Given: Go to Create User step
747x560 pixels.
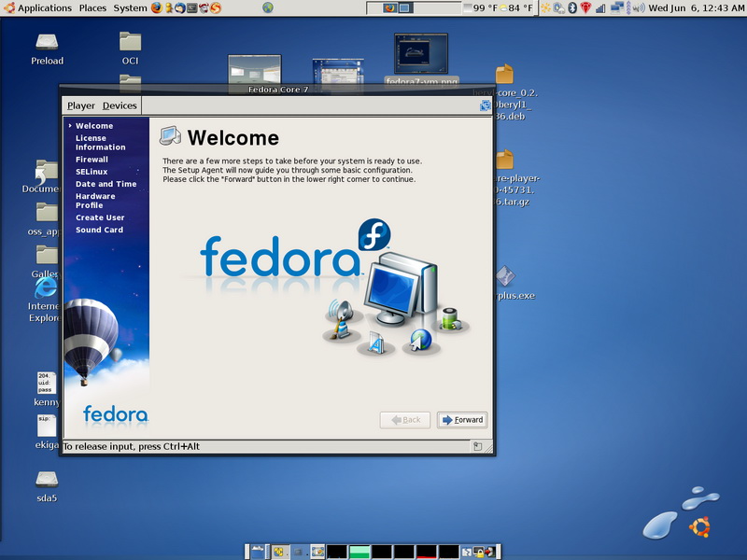Looking at the screenshot, I should 100,217.
